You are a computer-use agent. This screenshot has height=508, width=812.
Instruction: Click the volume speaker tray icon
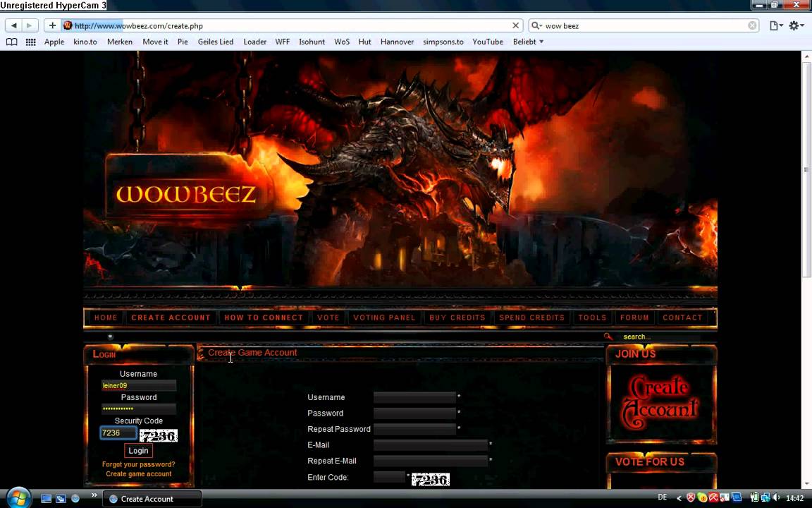[x=776, y=497]
